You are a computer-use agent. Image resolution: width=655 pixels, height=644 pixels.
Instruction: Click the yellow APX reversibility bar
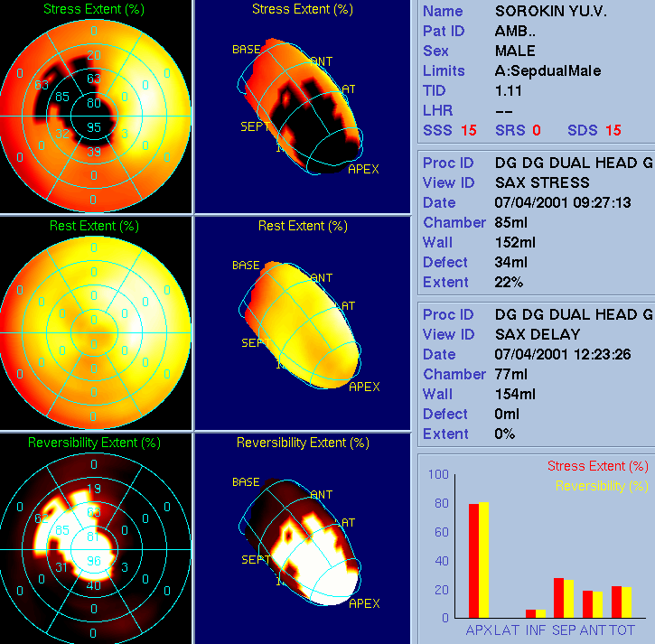click(x=483, y=560)
